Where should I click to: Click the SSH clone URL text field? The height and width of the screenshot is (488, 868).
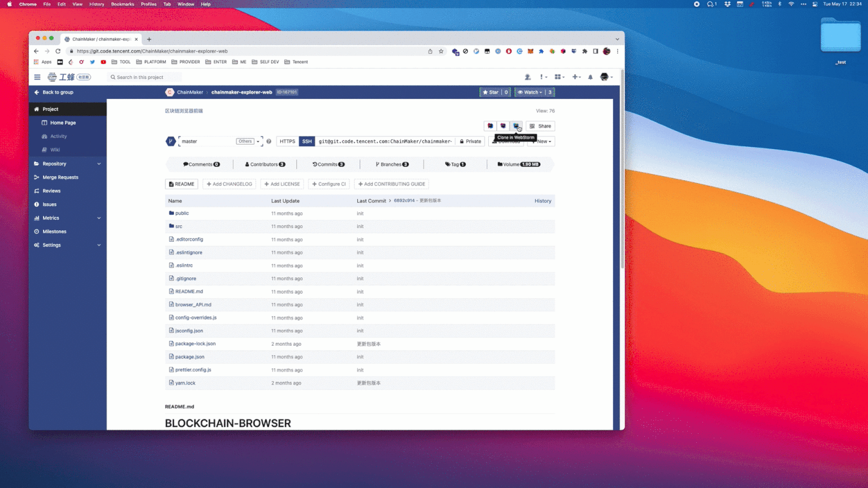tap(385, 141)
